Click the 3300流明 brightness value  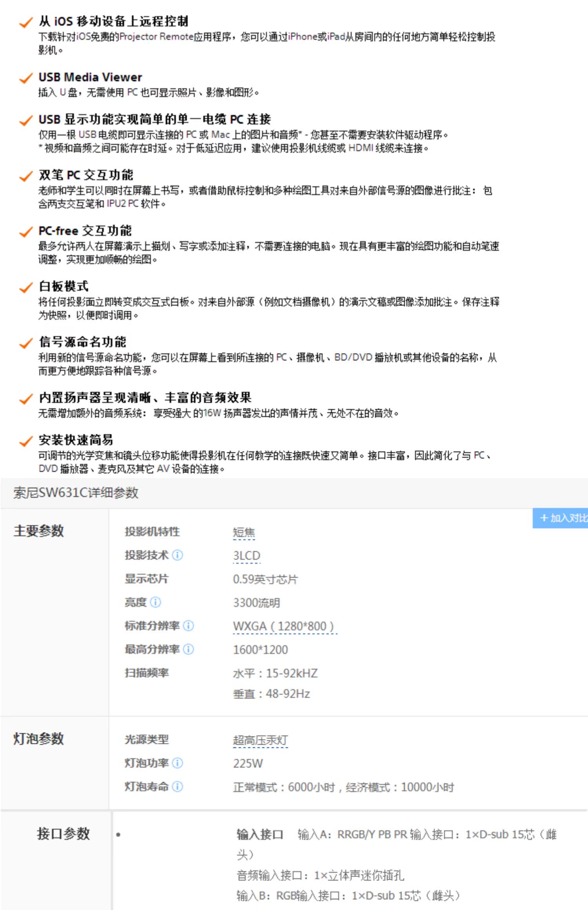pos(256,603)
